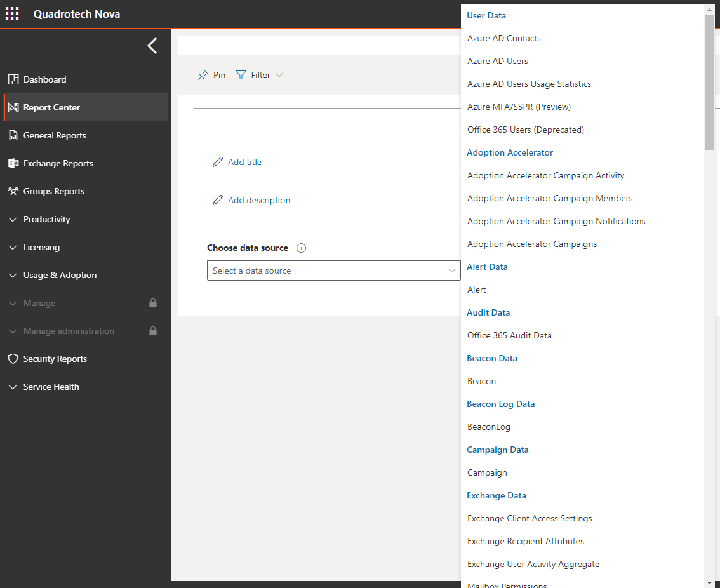Expand the Productivity section

tap(13, 220)
